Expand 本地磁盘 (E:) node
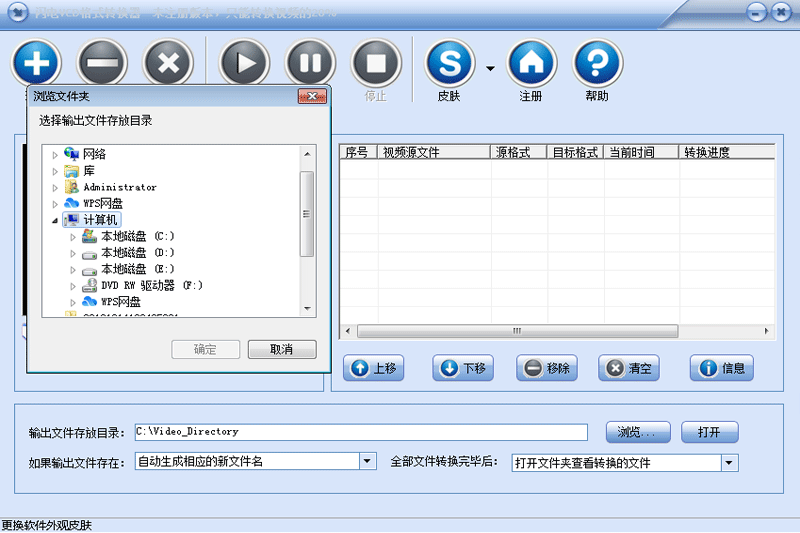 [x=73, y=269]
